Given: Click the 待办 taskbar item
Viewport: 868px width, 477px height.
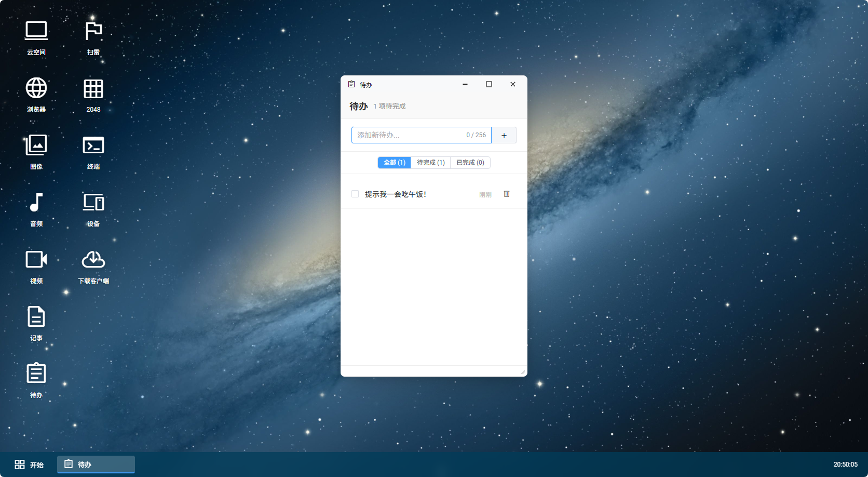Looking at the screenshot, I should pos(96,465).
